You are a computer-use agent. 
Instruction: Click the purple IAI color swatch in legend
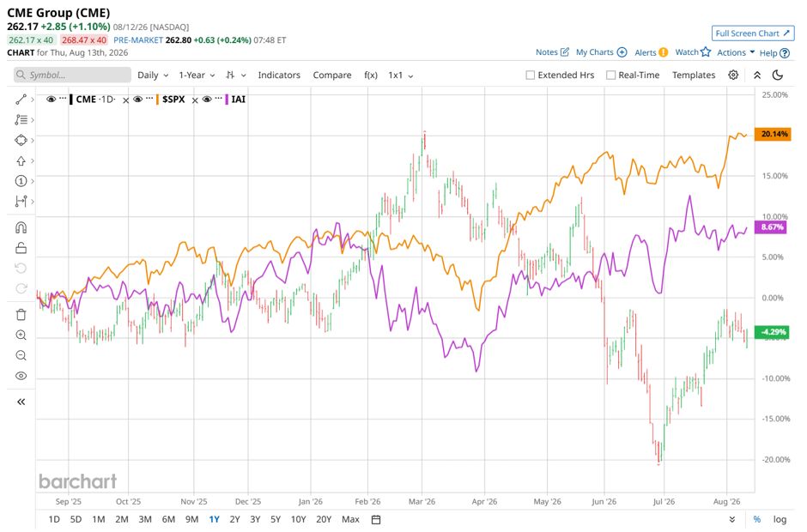227,100
